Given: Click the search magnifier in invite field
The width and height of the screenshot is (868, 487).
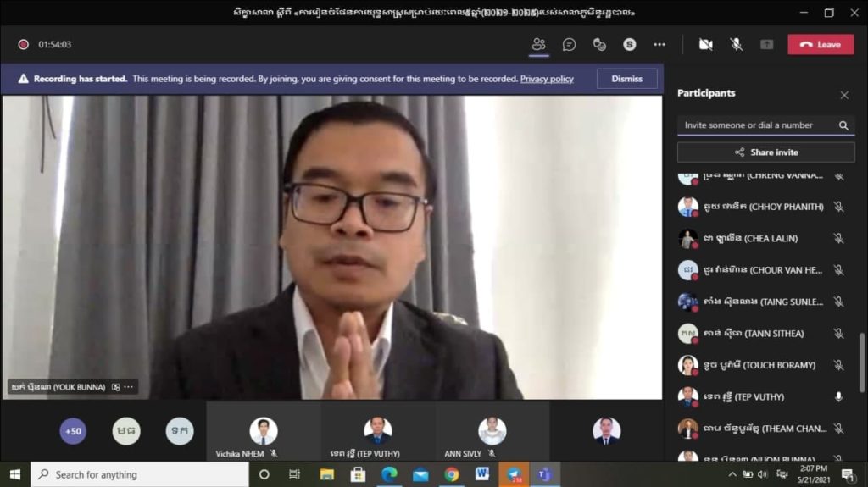Looking at the screenshot, I should coord(843,125).
